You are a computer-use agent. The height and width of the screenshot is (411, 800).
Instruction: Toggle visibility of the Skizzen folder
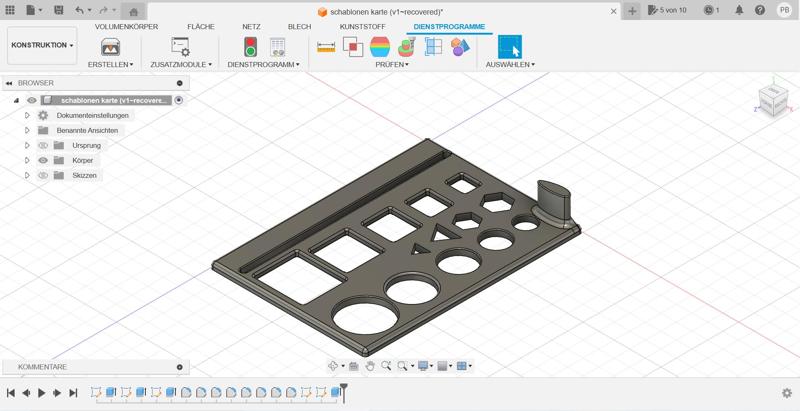pos(43,175)
